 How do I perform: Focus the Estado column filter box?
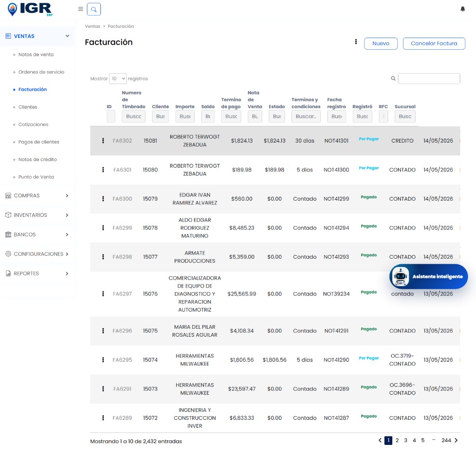pos(277,117)
